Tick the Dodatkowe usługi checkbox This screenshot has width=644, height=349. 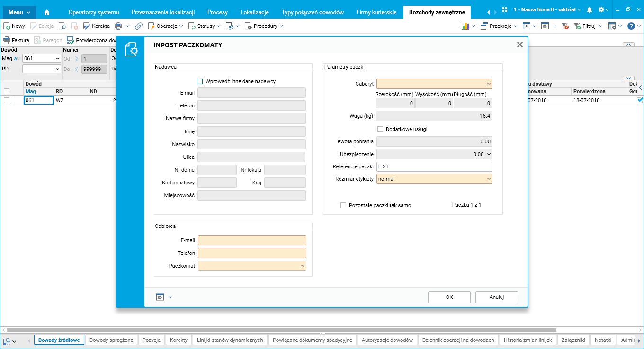tap(380, 129)
